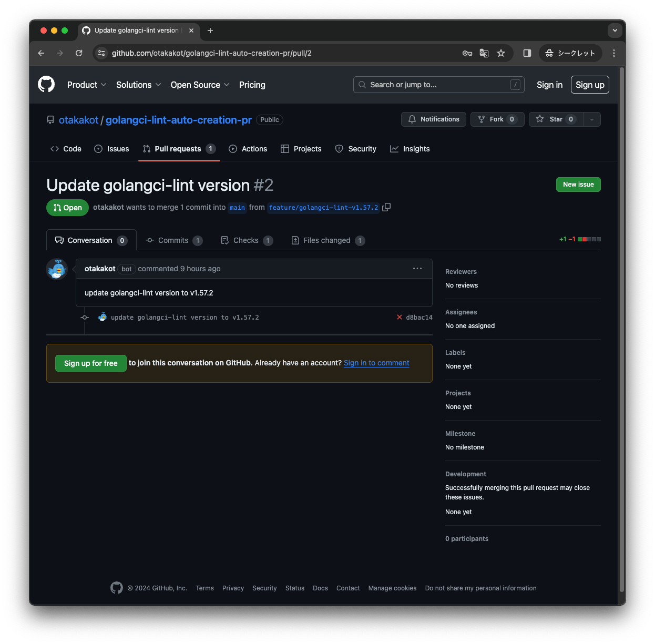Image resolution: width=655 pixels, height=644 pixels.
Task: Click Sign up for free button
Action: pos(91,363)
